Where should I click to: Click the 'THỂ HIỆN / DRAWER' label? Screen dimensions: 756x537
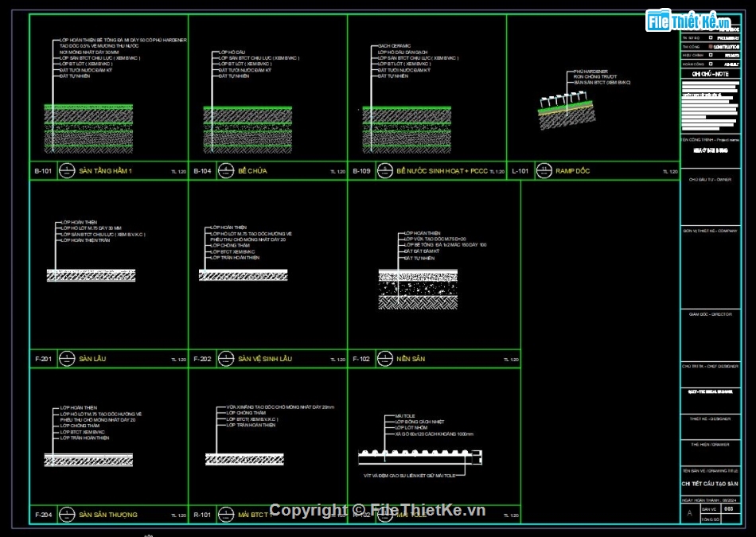coord(710,445)
